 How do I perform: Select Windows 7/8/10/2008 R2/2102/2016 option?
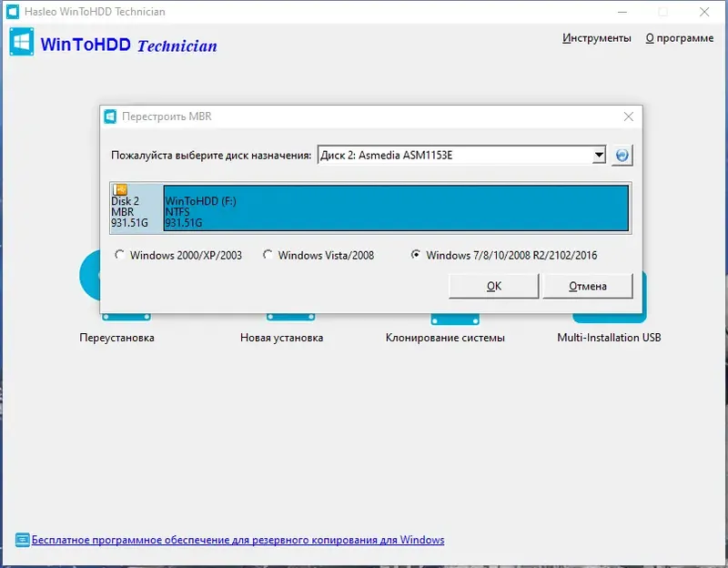(416, 255)
